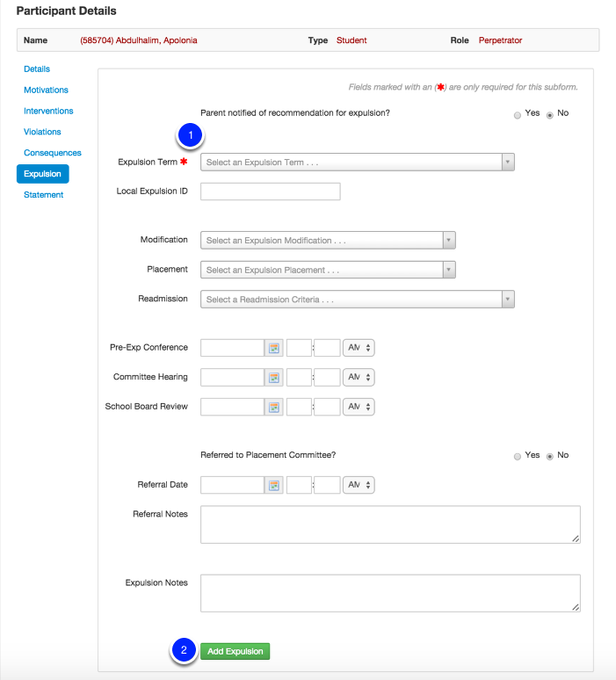
Task: Open the Expulsion Term dropdown
Action: (x=358, y=163)
